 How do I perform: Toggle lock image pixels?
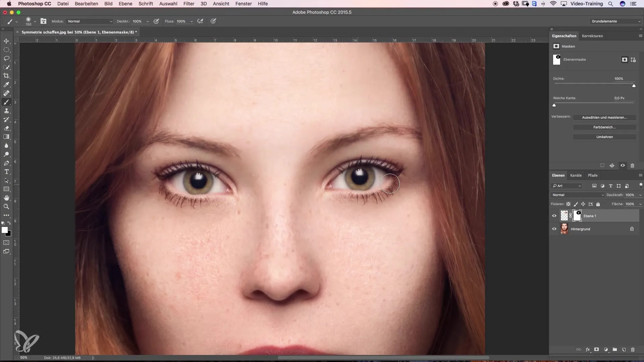click(576, 204)
